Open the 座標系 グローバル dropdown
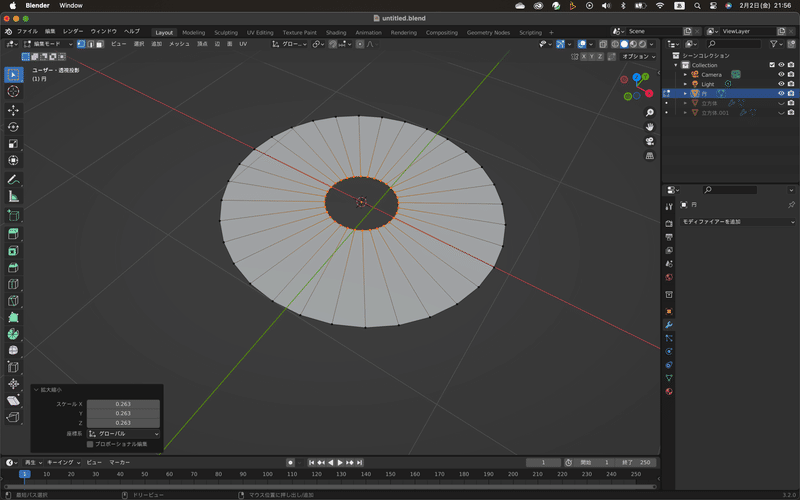 (x=123, y=434)
